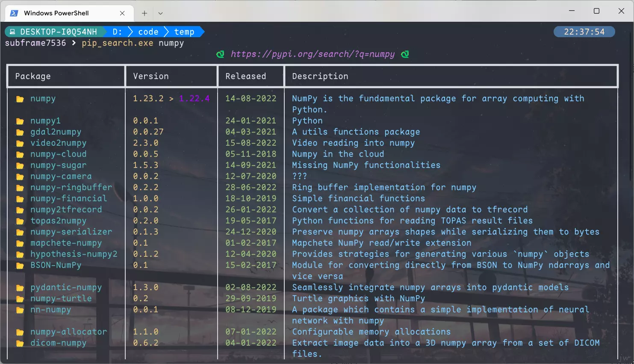Click the folder icon beside pydantic-numpy
This screenshot has width=634, height=364.
20,288
